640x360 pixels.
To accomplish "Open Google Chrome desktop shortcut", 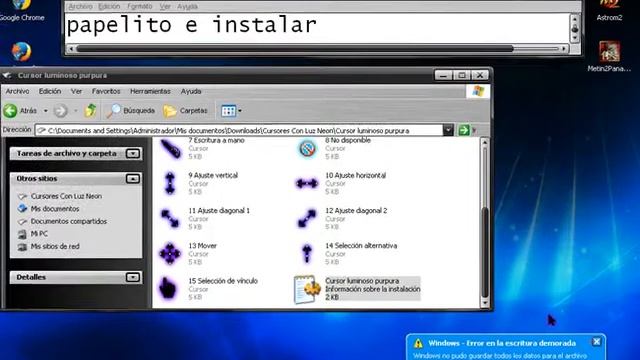I will [x=21, y=10].
